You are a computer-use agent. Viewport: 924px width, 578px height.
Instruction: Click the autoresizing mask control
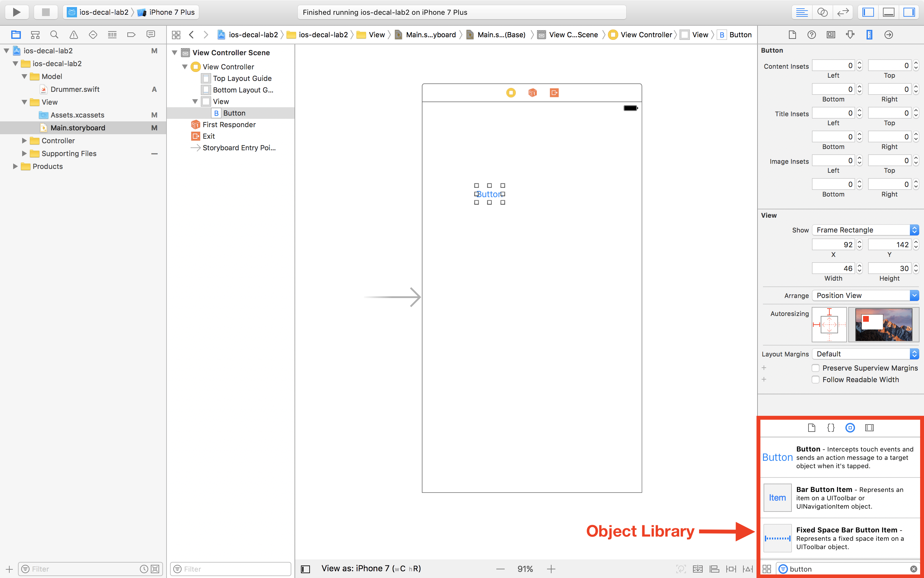tap(829, 325)
